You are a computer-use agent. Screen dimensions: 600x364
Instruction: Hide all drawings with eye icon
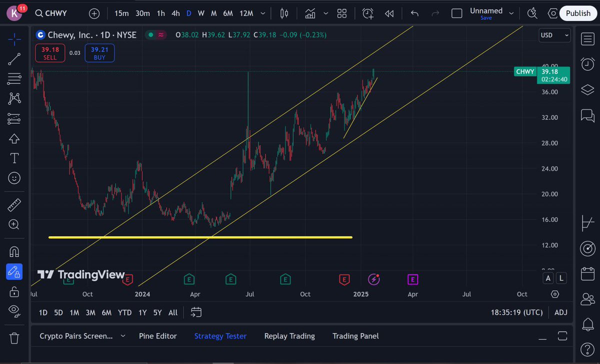pyautogui.click(x=14, y=311)
